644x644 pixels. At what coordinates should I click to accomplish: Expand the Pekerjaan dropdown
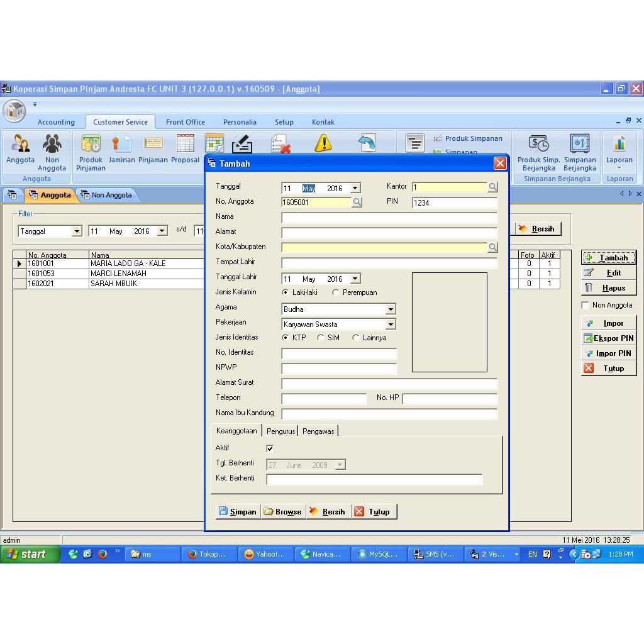391,325
